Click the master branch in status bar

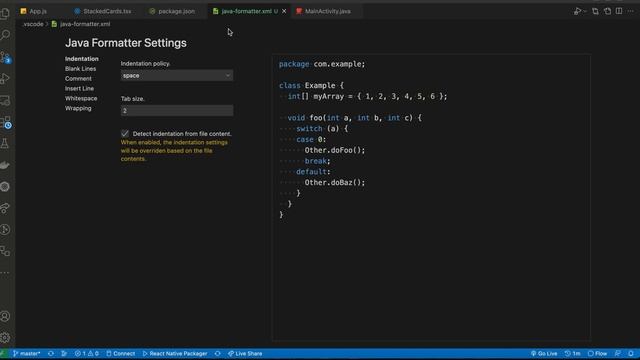tap(27, 353)
